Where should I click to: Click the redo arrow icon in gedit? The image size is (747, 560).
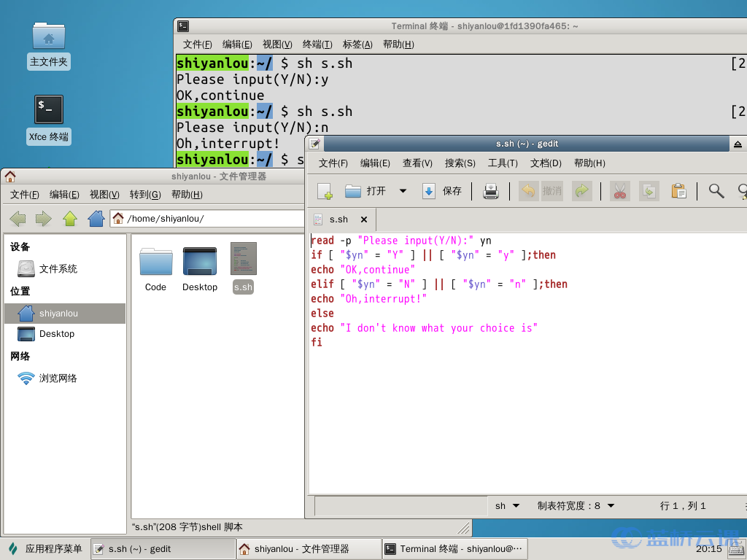click(x=581, y=192)
